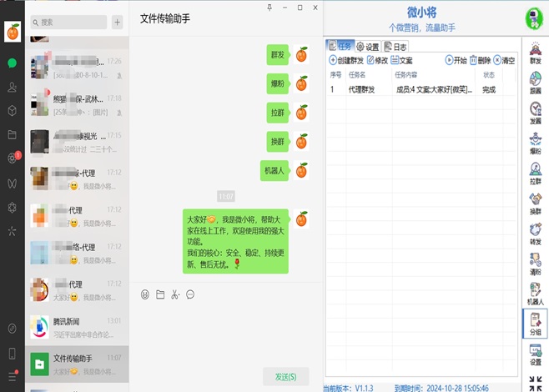Select 分组 tool in right toolbar

[536, 324]
